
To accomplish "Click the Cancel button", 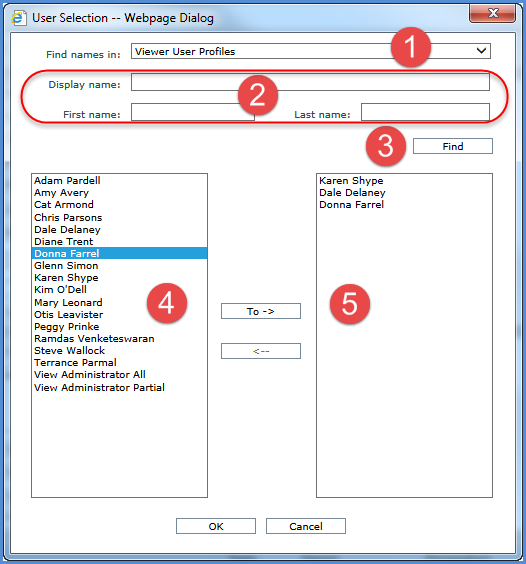I will coord(306,526).
